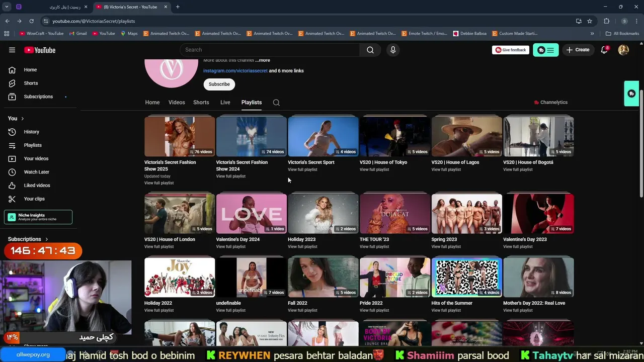This screenshot has height=362, width=644.
Task: View full playlist for Fashion Show 2025
Action: (159, 183)
